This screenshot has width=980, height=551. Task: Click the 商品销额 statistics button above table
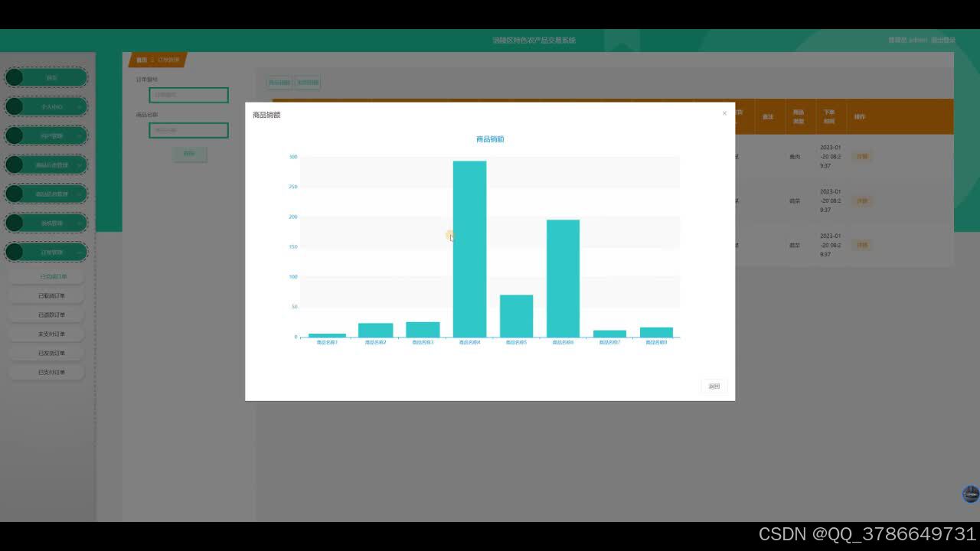click(x=279, y=82)
